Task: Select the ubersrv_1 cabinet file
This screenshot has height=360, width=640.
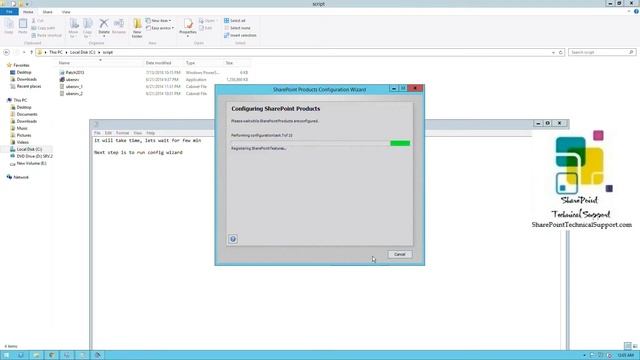Action: pos(74,87)
